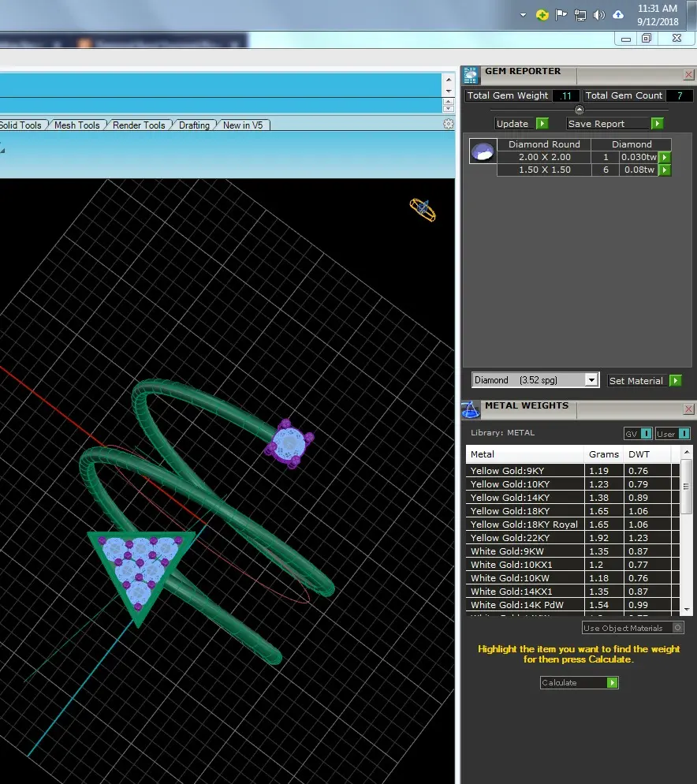Click the cloud upload tray icon

point(618,15)
